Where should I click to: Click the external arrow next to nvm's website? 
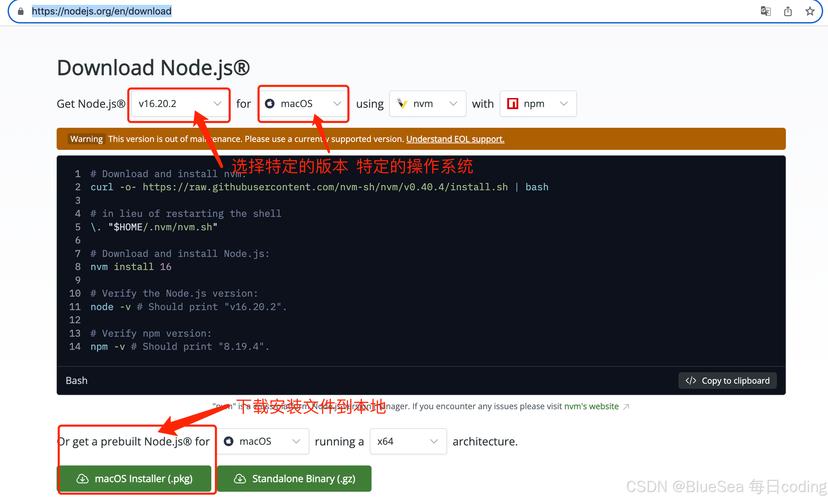626,407
